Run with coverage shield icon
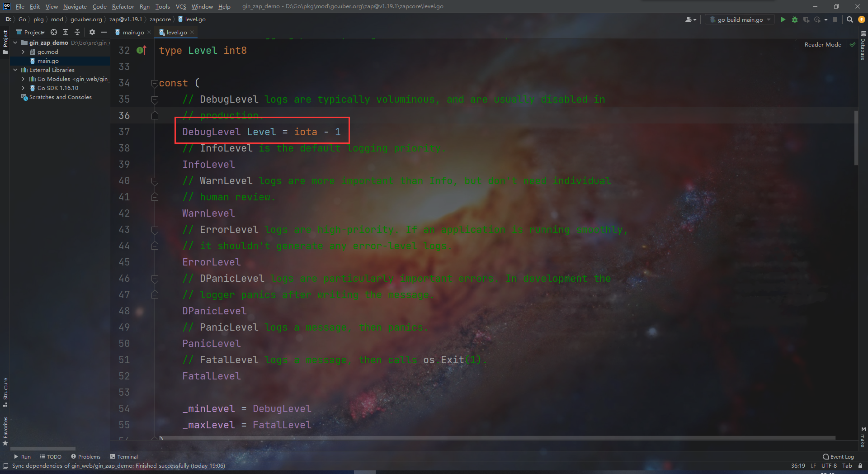The width and height of the screenshot is (868, 474). pos(806,19)
